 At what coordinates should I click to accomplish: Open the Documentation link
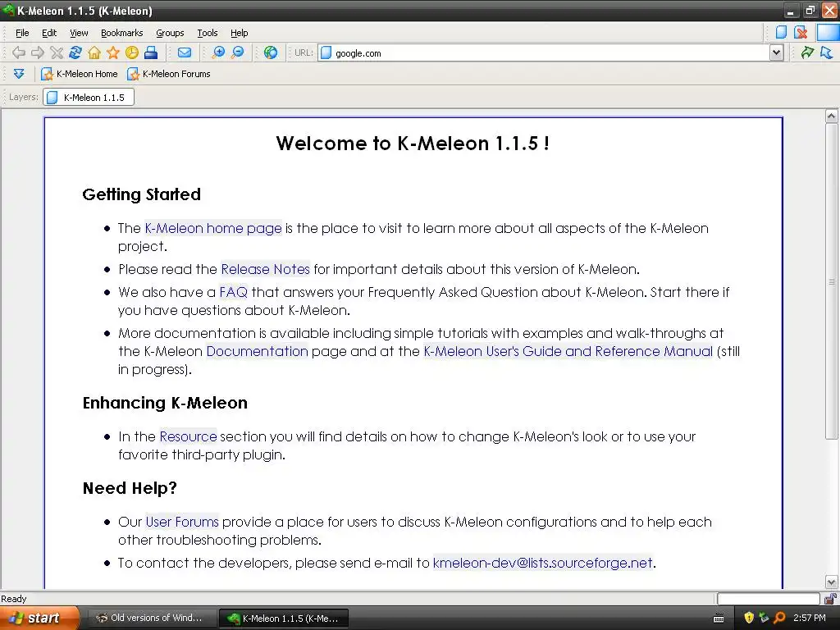[257, 351]
